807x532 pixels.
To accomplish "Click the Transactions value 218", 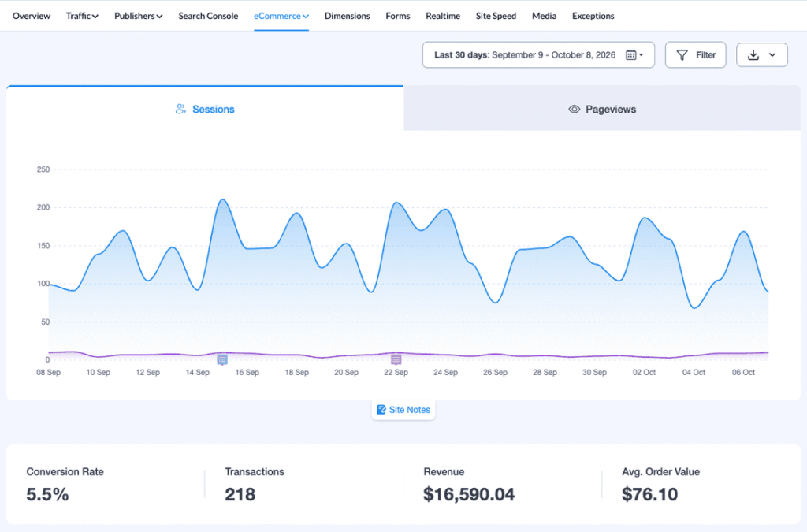I will click(240, 494).
